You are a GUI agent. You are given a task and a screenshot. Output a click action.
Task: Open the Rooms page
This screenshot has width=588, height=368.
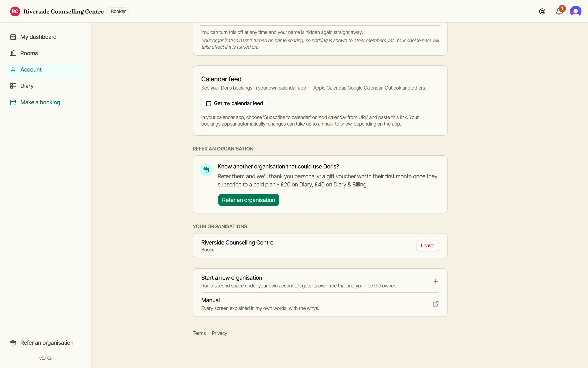(x=46, y=53)
